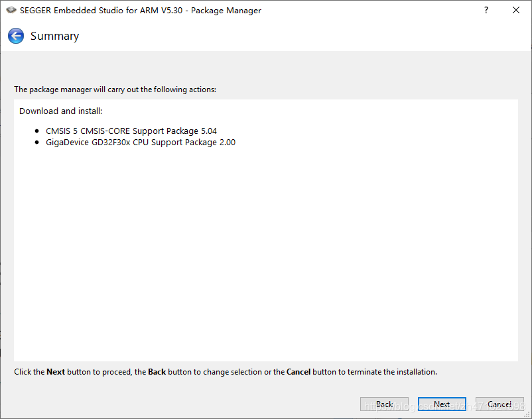Select GigaDevice GD32F30x CPU Support Package 2.00
Image resolution: width=532 pixels, height=419 pixels.
[141, 142]
